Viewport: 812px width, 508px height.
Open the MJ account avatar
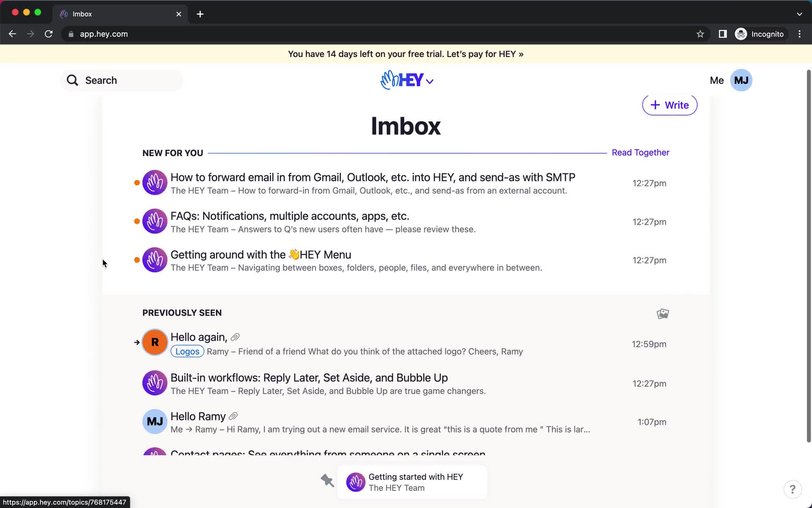click(x=741, y=80)
